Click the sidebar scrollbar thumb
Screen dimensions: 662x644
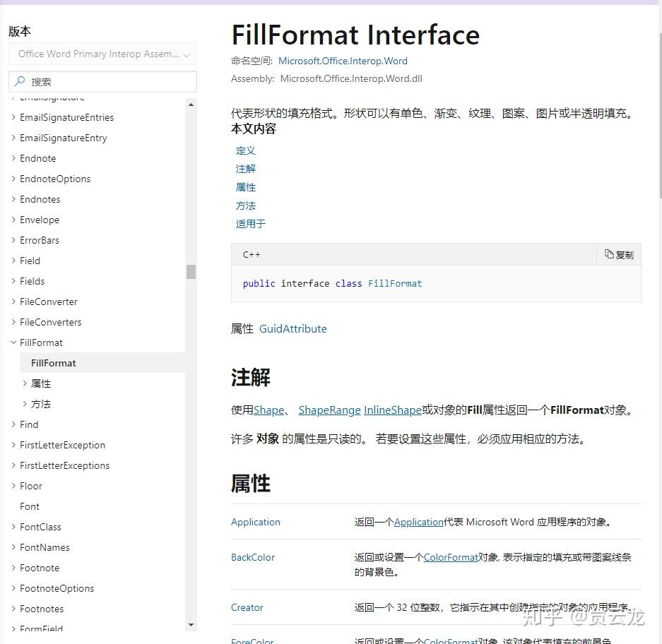[191, 271]
